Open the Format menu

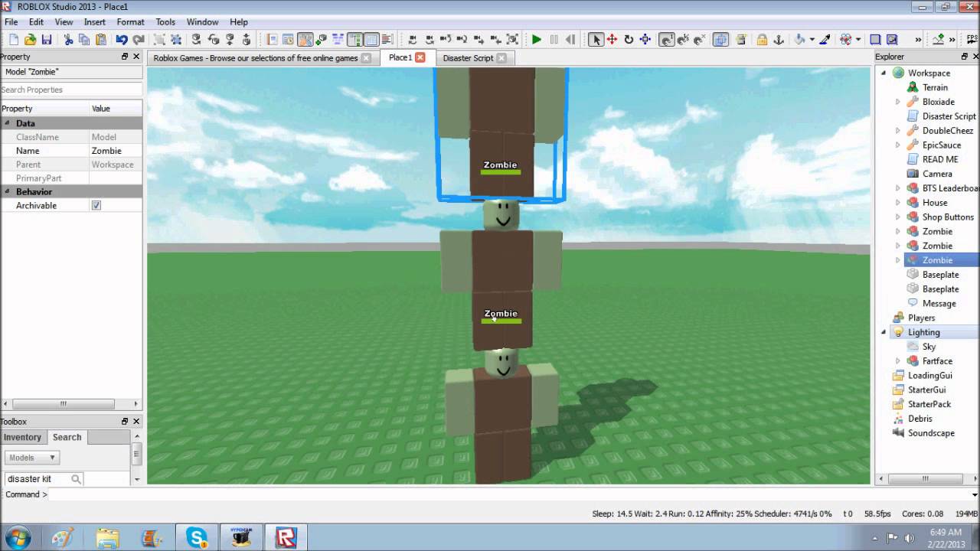click(x=130, y=22)
